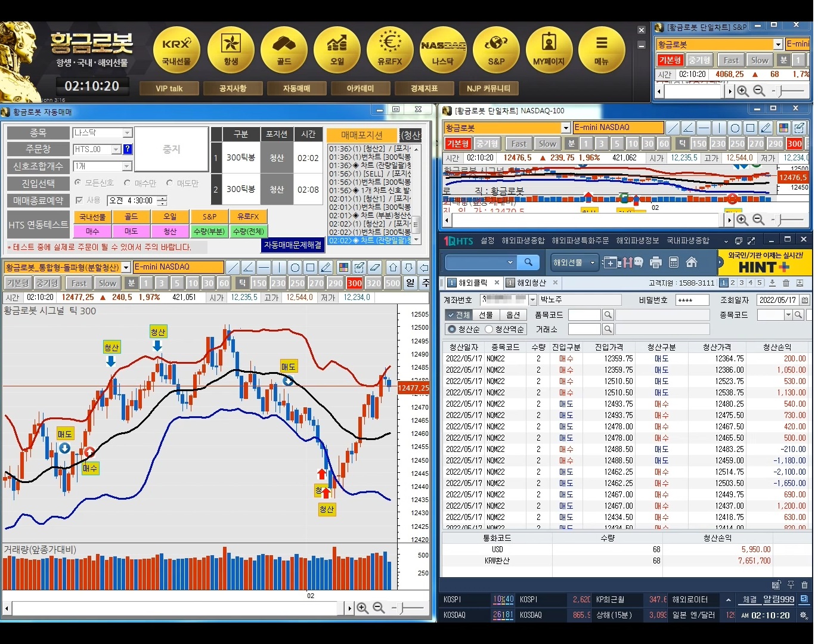
Task: Click 자동매매문제해결 button
Action: coord(293,245)
